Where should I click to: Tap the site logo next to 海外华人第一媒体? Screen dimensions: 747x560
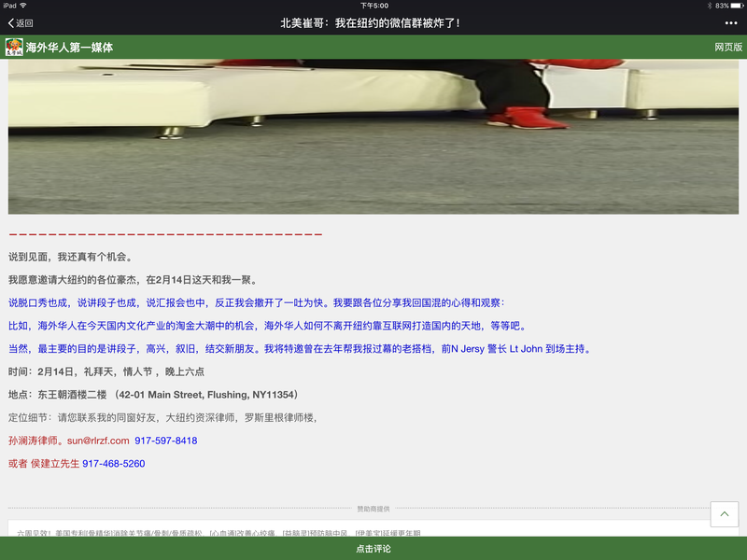click(x=14, y=47)
